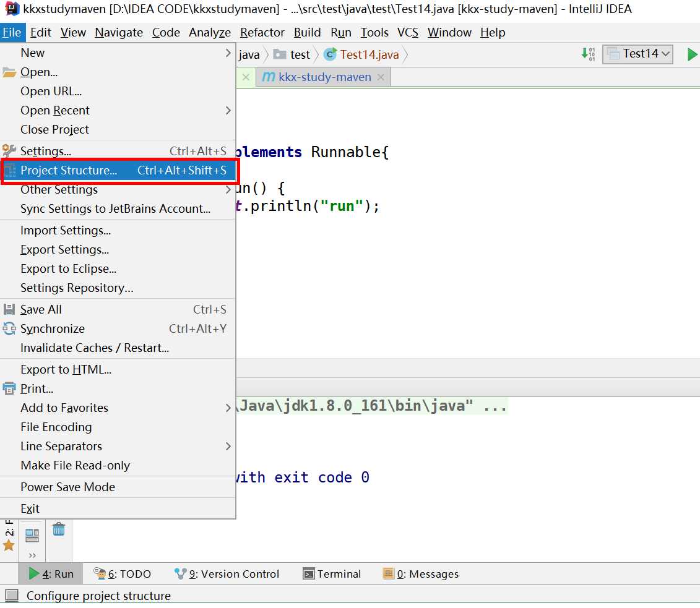The height and width of the screenshot is (608, 700).
Task: Open the VCS menu
Action: 408,33
